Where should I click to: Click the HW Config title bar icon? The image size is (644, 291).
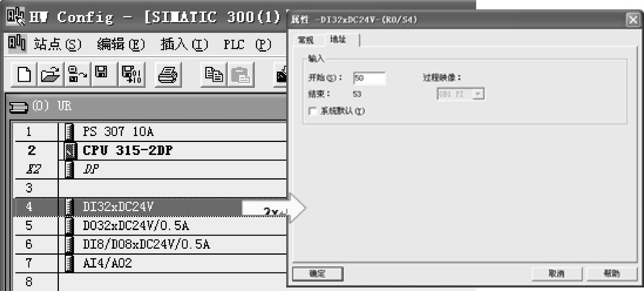(16, 16)
